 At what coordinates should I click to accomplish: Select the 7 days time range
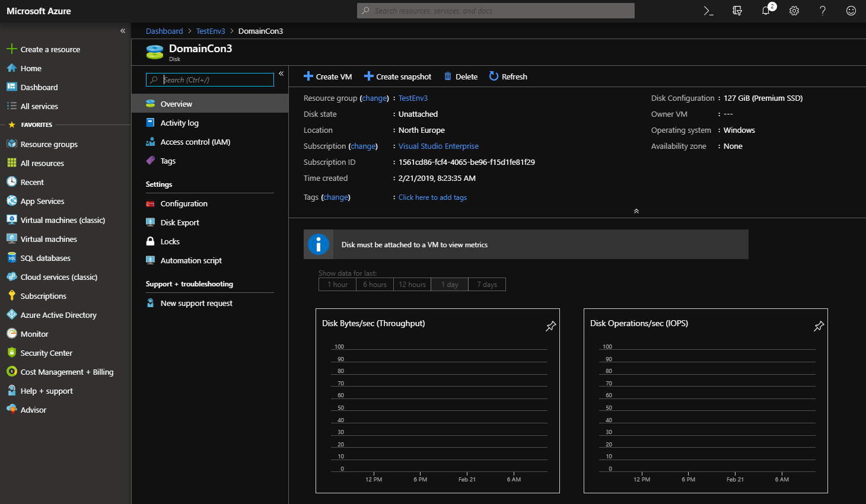pyautogui.click(x=487, y=285)
